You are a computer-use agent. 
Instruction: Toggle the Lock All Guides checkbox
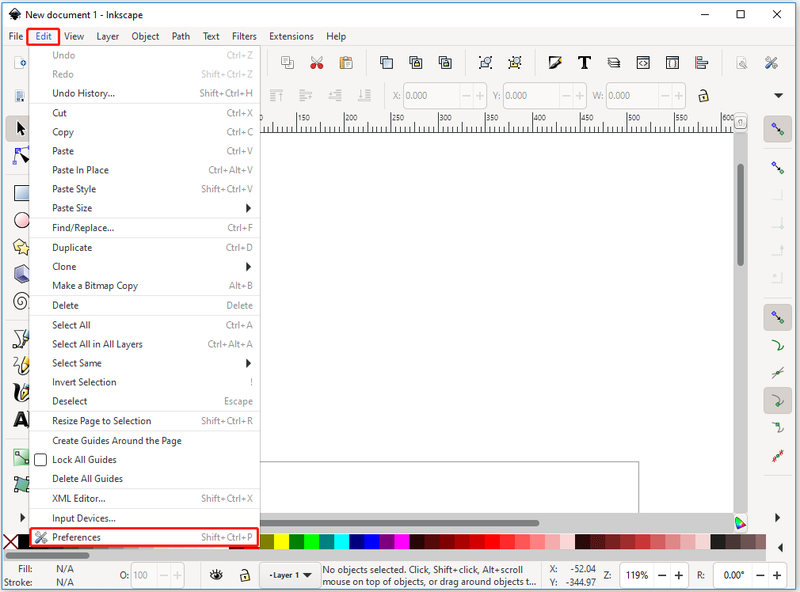pos(40,460)
